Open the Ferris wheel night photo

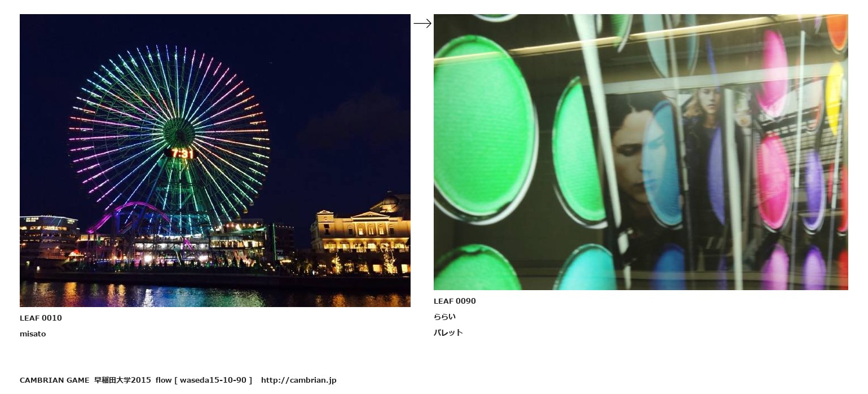pyautogui.click(x=215, y=160)
